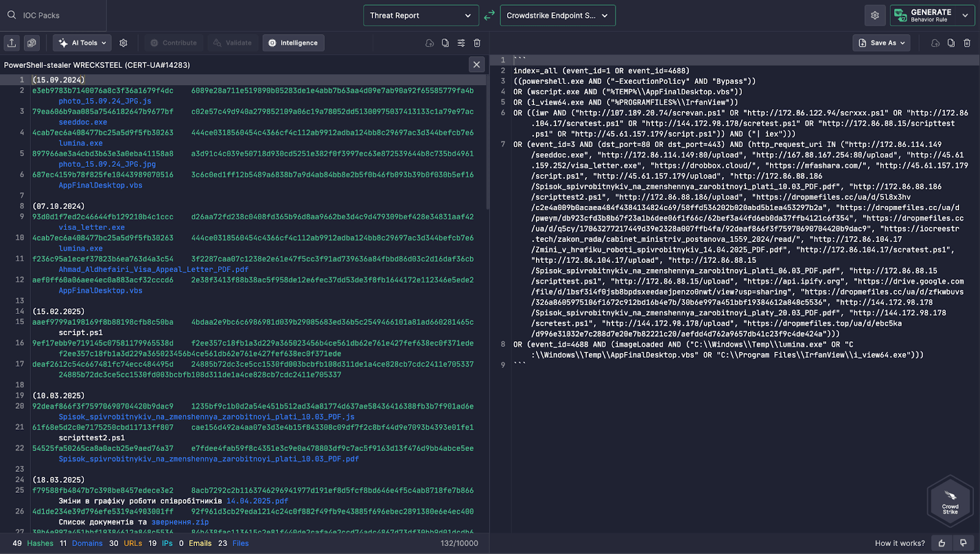Click the (10.03.2025) date heading

59,396
